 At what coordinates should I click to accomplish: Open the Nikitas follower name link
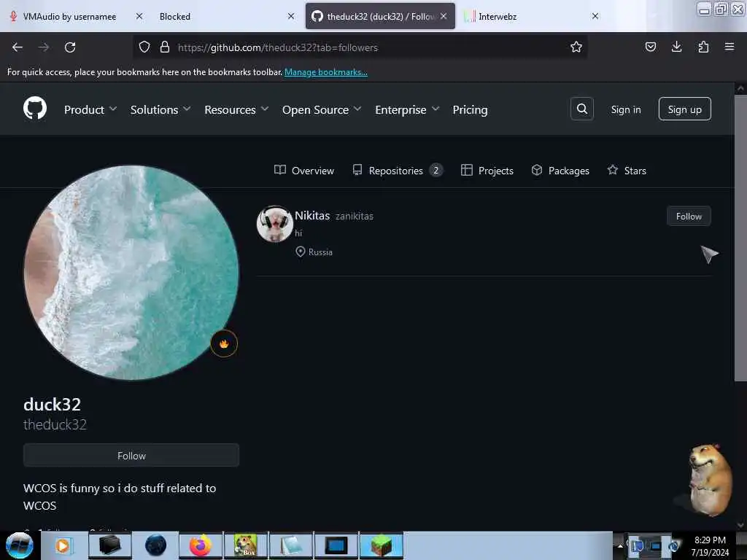312,215
